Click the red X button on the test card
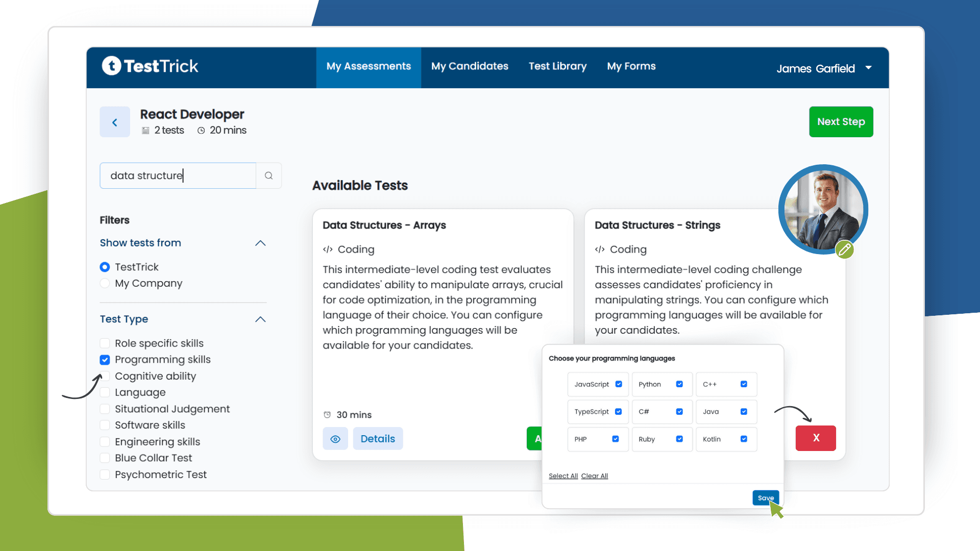The width and height of the screenshot is (980, 551). [x=815, y=438]
